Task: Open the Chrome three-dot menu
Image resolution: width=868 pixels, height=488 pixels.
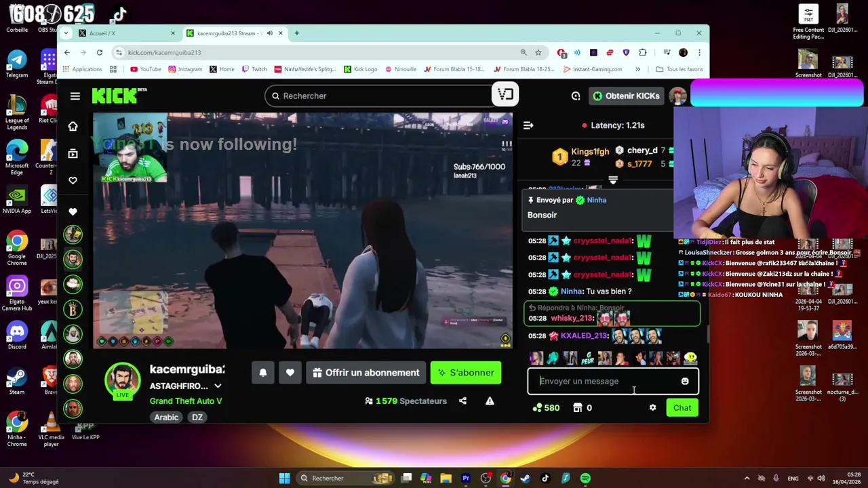Action: click(x=699, y=52)
